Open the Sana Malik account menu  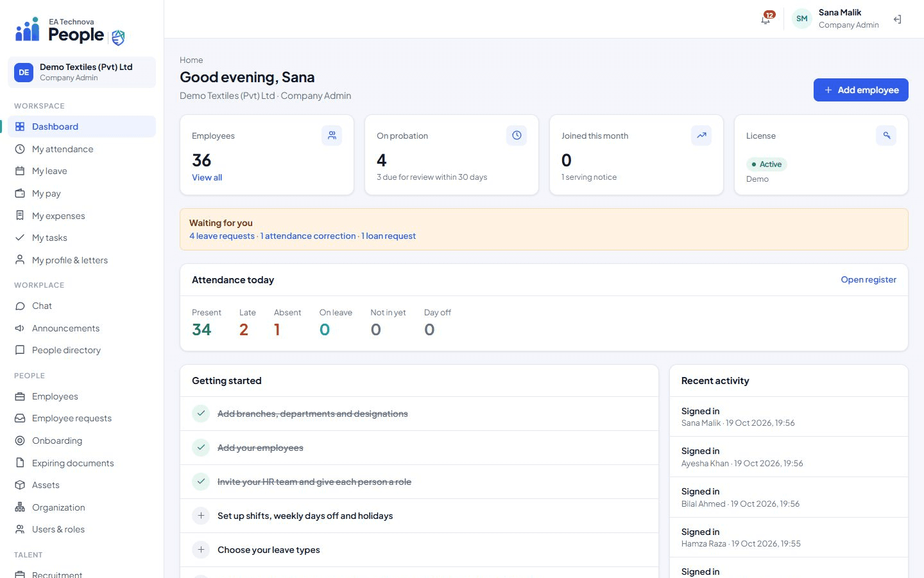(835, 19)
